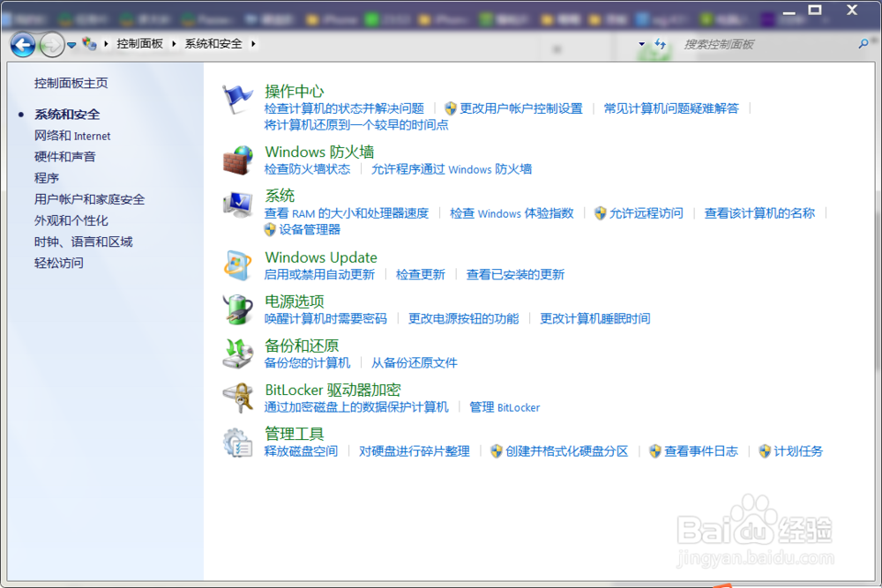
Task: Open the 系统 heading
Action: point(280,196)
